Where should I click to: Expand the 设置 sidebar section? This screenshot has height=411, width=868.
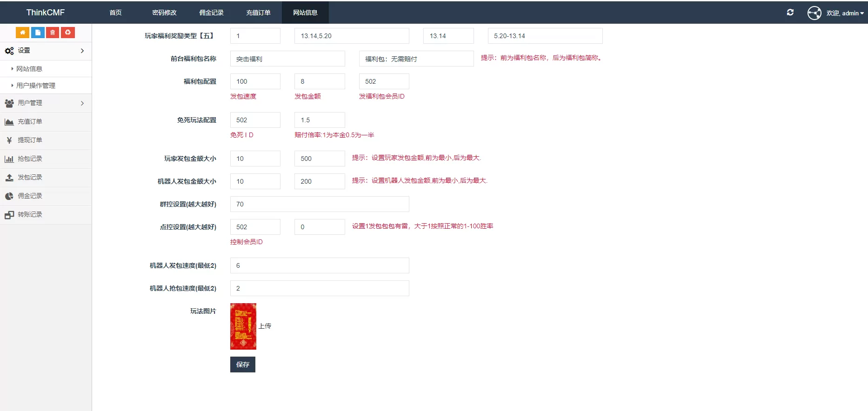46,51
